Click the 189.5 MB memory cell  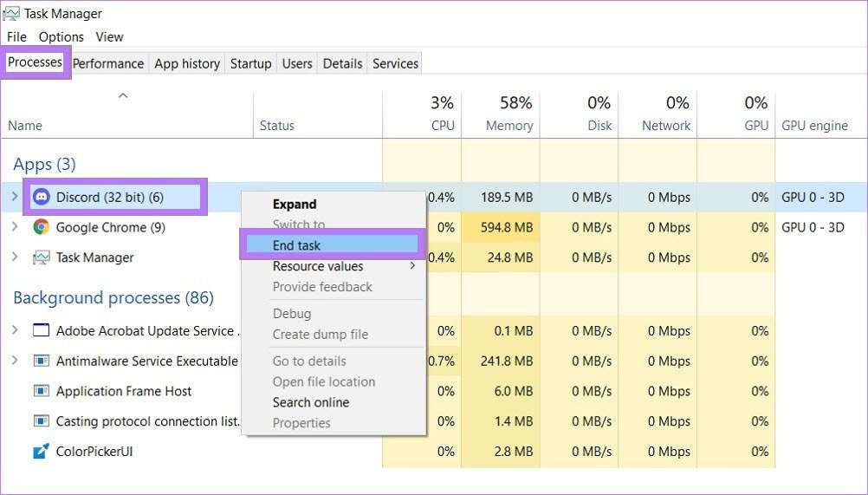(501, 197)
